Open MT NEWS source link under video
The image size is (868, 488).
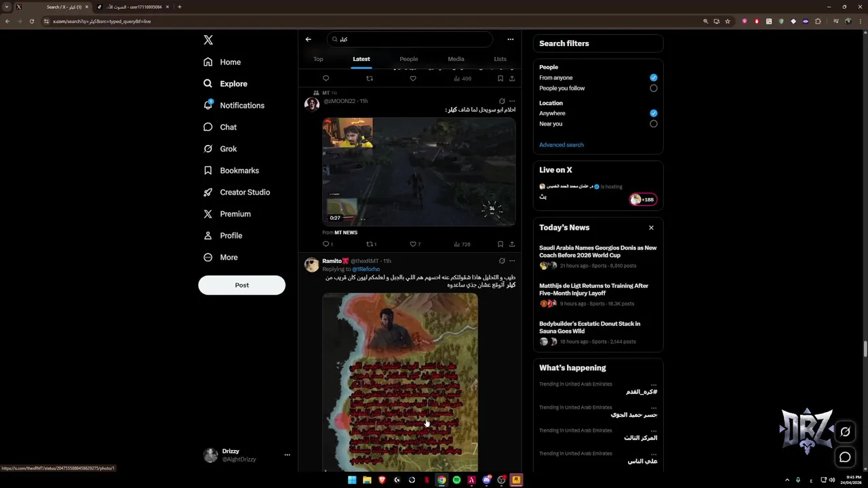346,232
